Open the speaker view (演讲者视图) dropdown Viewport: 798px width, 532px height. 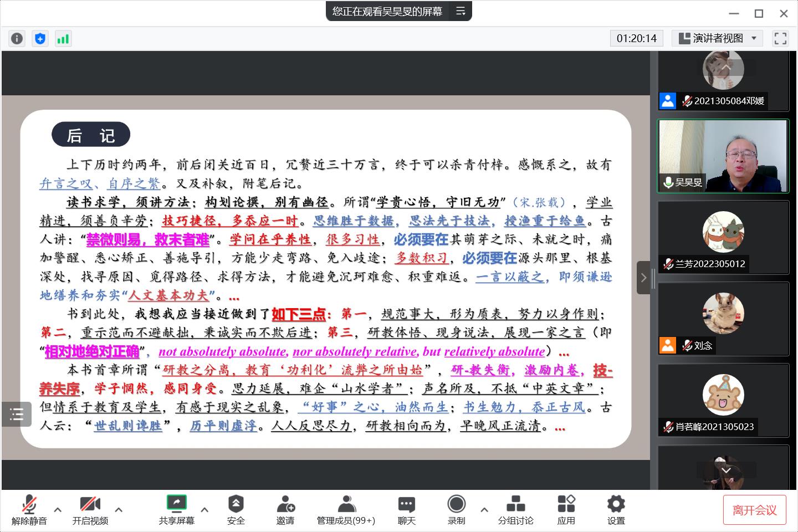click(717, 38)
